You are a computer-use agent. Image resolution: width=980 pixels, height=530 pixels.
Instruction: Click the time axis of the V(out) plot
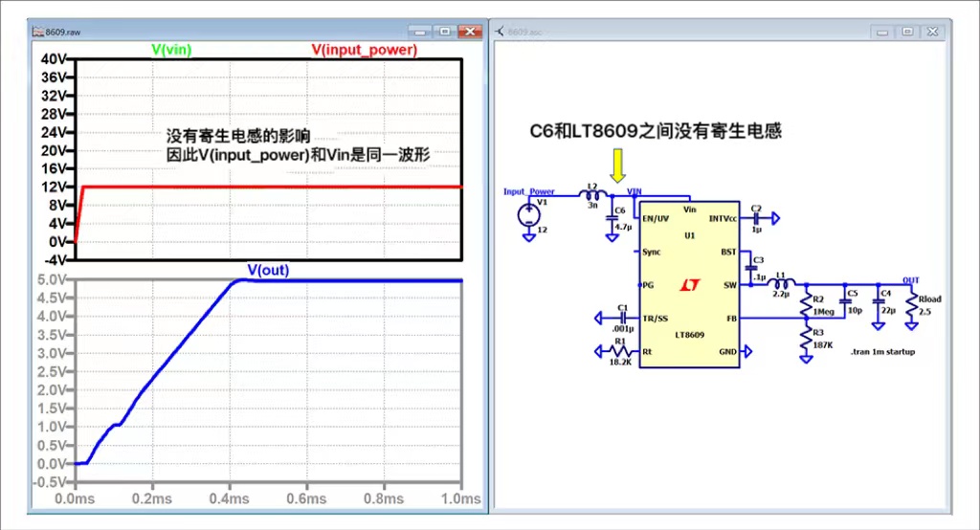click(x=268, y=498)
